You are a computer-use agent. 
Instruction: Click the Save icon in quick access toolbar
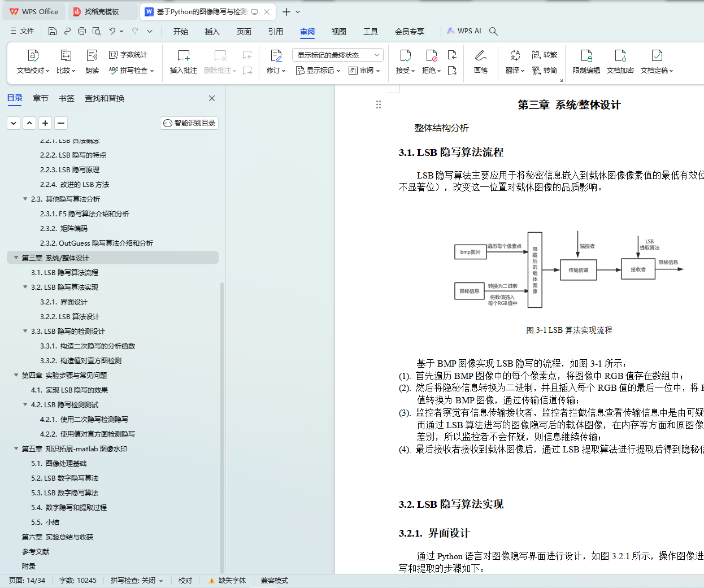53,31
